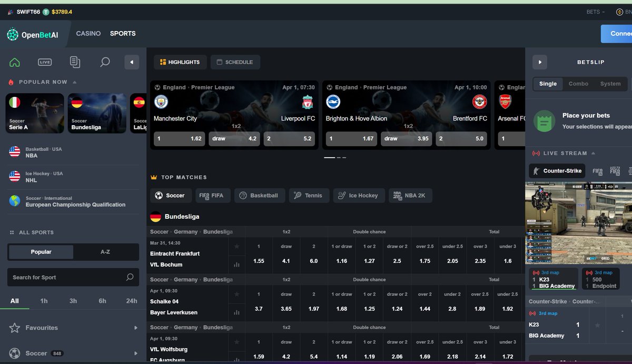Click the search icon in sport field
632x364 pixels.
pyautogui.click(x=130, y=277)
